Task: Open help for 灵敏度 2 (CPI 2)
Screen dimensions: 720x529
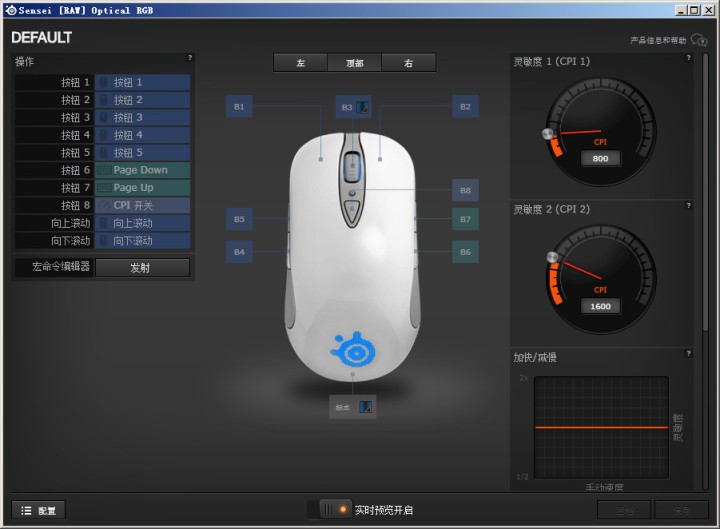Action: click(x=688, y=205)
